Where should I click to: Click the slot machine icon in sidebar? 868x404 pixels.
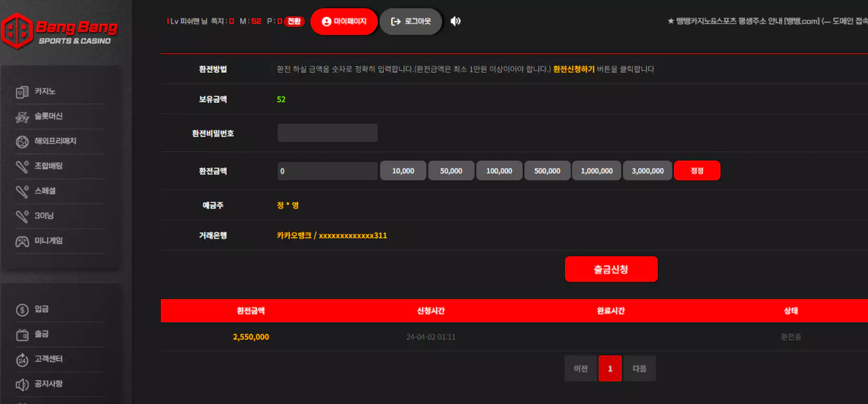22,117
